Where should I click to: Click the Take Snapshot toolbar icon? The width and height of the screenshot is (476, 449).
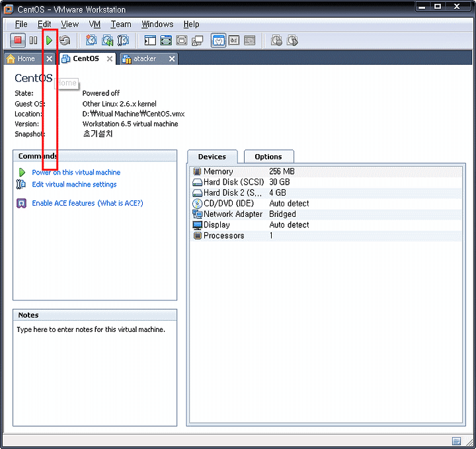(x=91, y=40)
